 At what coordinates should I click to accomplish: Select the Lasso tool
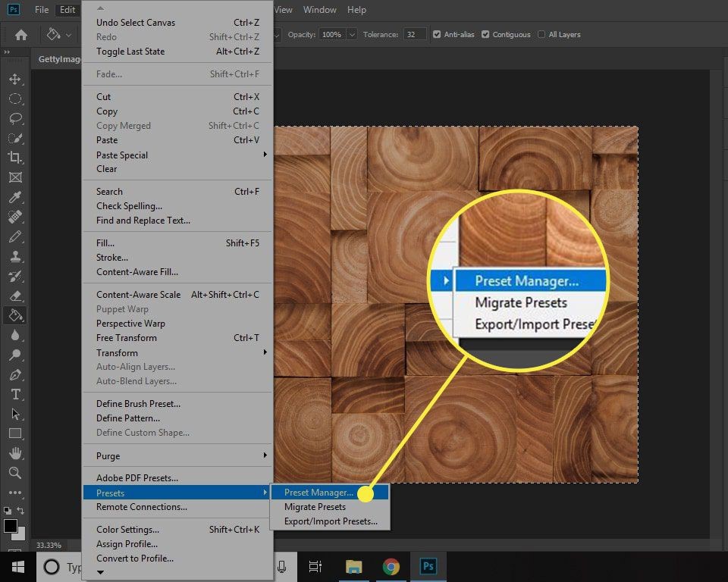(14, 118)
